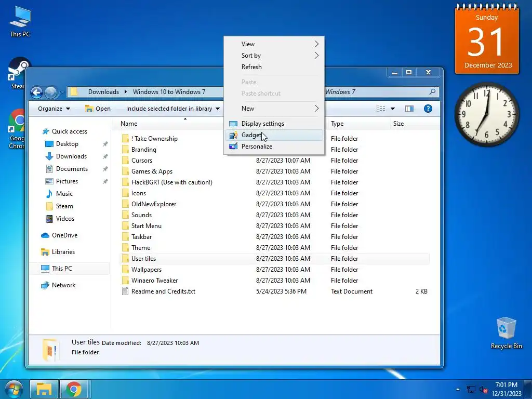Screen dimensions: 532x399
Task: Toggle the preview pane icon
Action: click(409, 109)
